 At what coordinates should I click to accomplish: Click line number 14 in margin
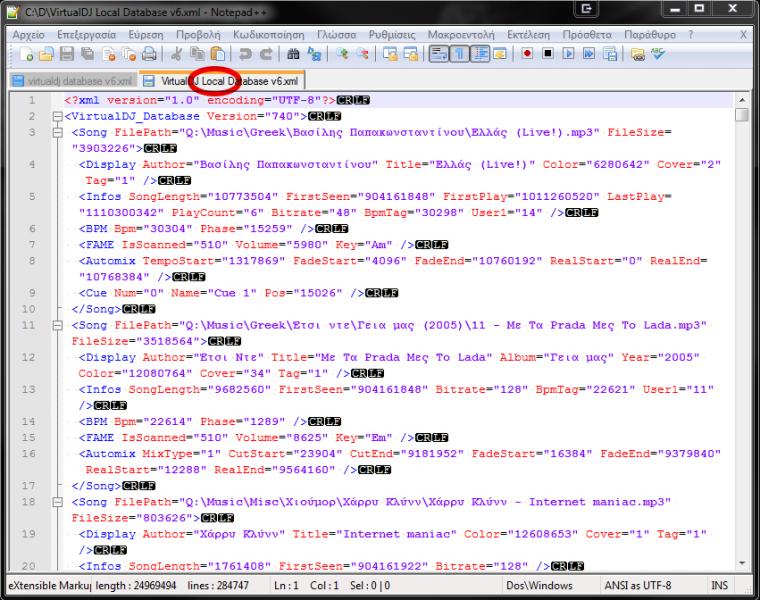click(28, 422)
